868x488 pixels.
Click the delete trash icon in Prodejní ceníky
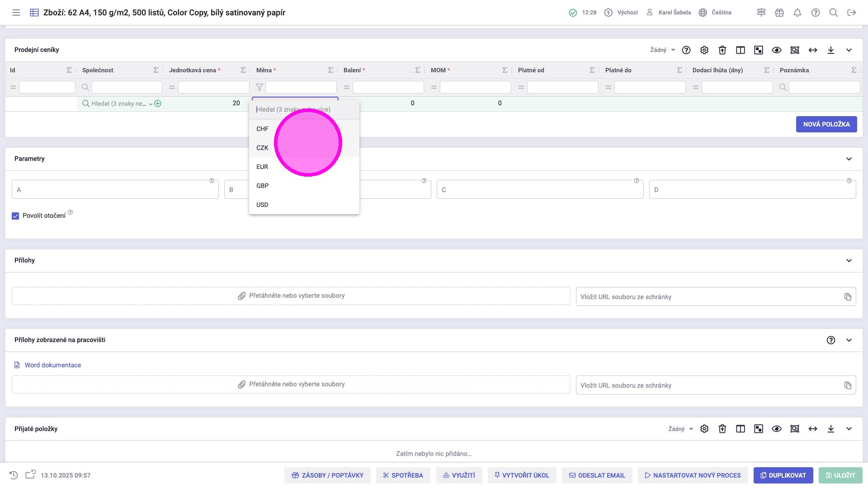pos(722,50)
